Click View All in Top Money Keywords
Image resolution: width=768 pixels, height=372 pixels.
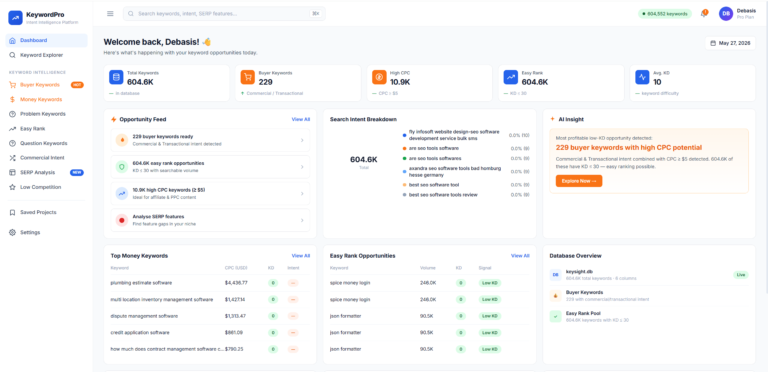pyautogui.click(x=301, y=256)
